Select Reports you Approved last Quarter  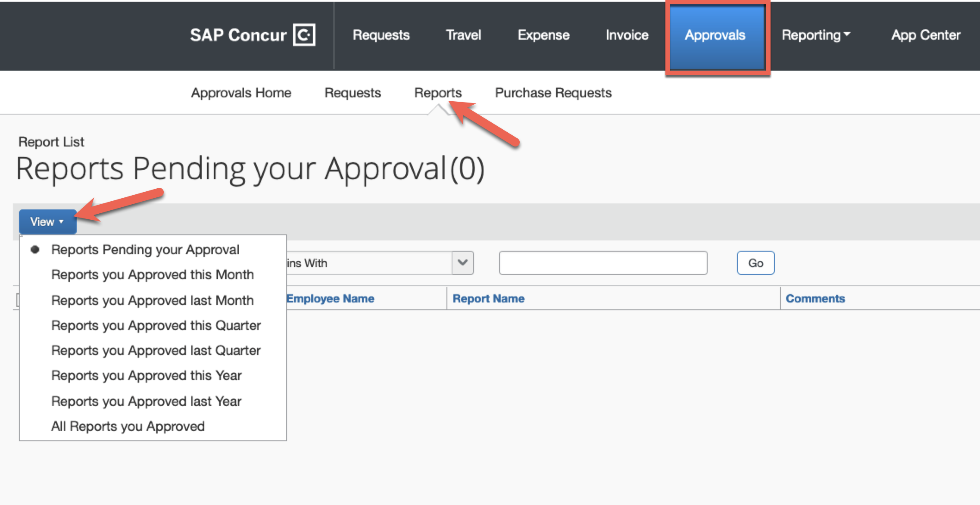[156, 350]
